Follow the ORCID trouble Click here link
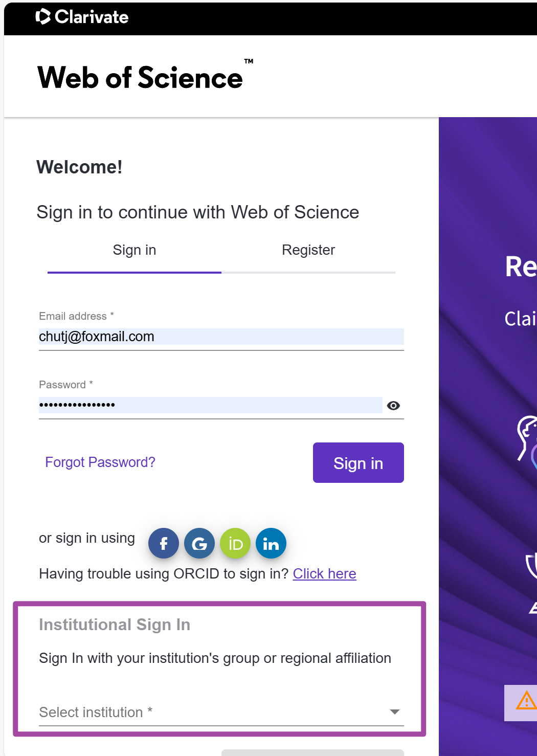The image size is (537, 756). tap(324, 574)
